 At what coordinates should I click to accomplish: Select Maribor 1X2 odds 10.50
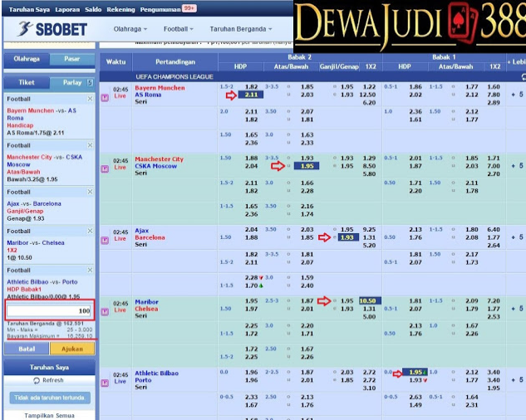pyautogui.click(x=370, y=300)
